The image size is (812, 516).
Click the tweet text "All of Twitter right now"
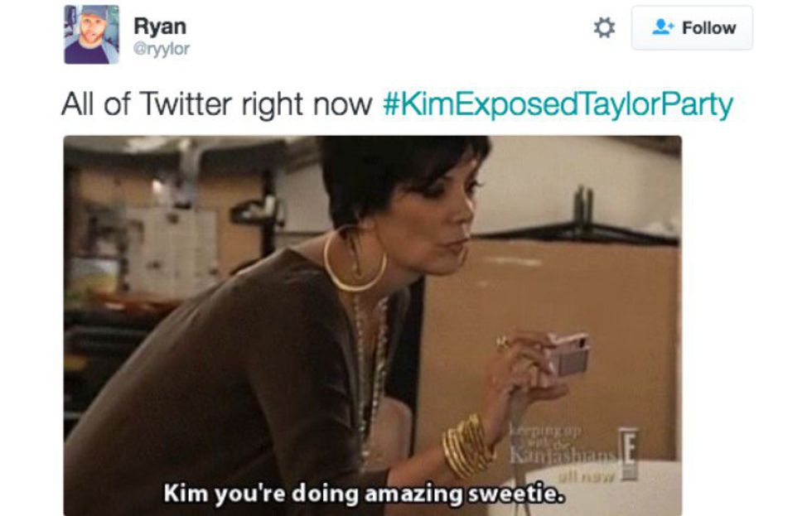pos(217,104)
